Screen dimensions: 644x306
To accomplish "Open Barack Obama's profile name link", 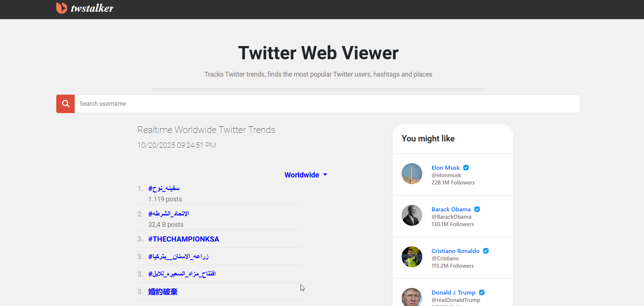I will point(451,210).
